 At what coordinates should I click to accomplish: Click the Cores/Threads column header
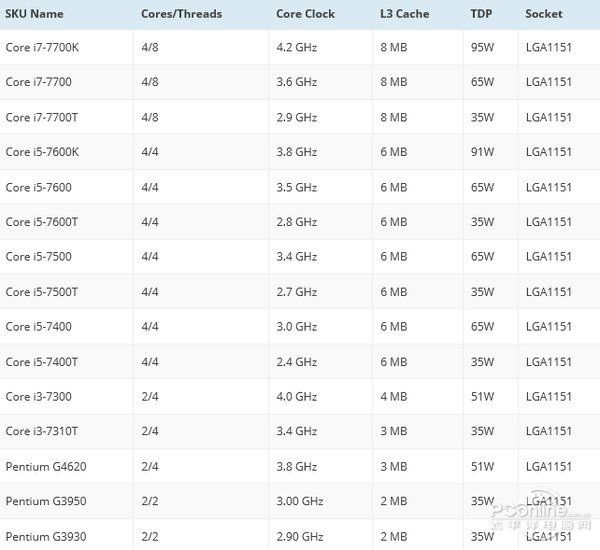pyautogui.click(x=181, y=14)
